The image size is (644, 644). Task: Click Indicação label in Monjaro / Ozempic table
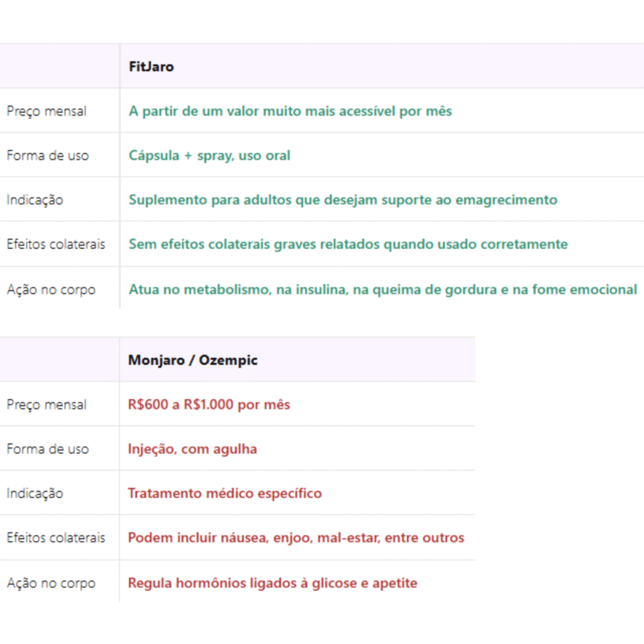click(x=35, y=494)
